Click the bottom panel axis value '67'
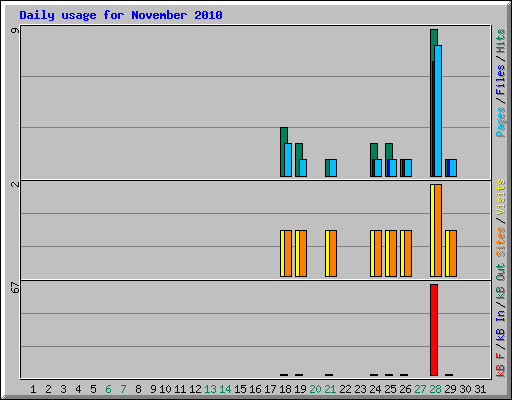The height and width of the screenshot is (400, 512). (15, 287)
